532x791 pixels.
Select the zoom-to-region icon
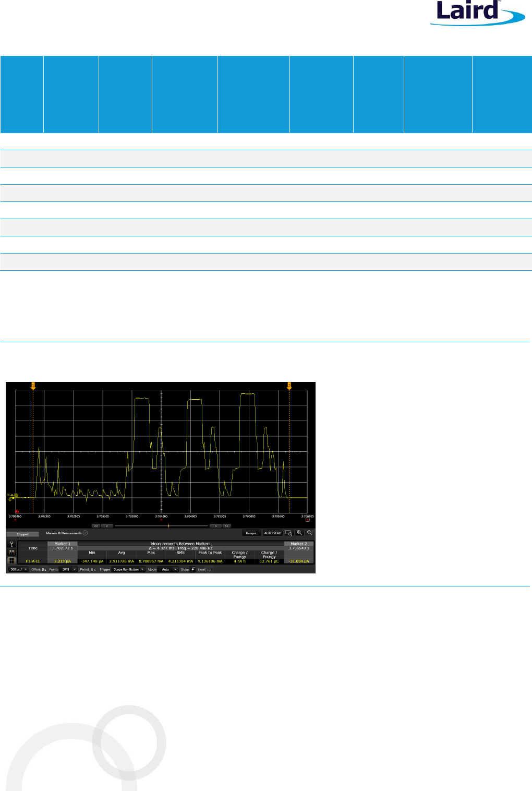[x=289, y=533]
